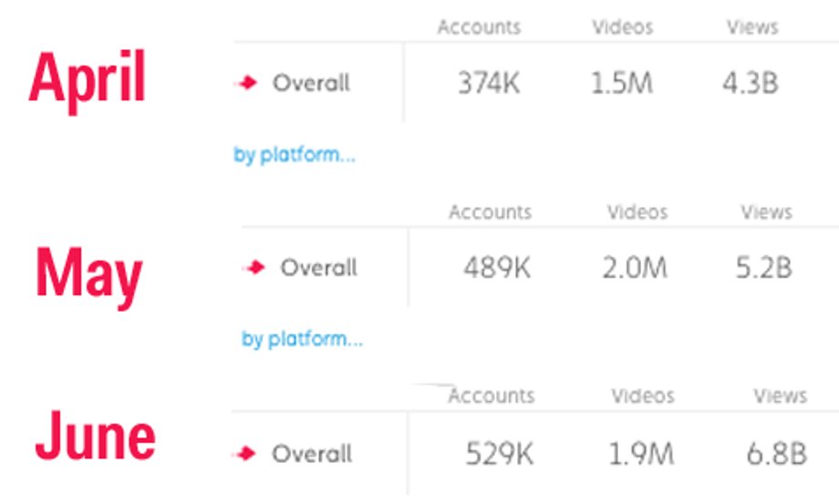The width and height of the screenshot is (839, 504).
Task: Click the 6.8B views value for June
Action: pos(776,454)
